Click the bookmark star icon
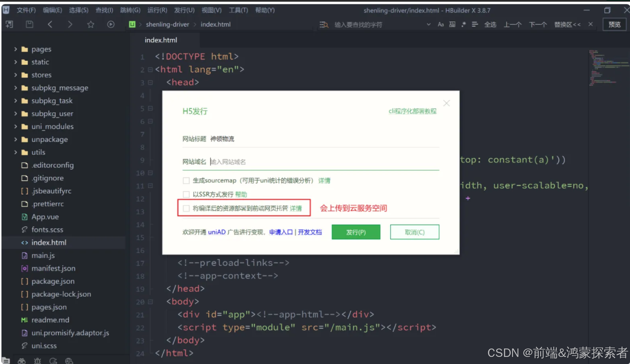Viewport: 630px width, 364px height. coord(91,24)
